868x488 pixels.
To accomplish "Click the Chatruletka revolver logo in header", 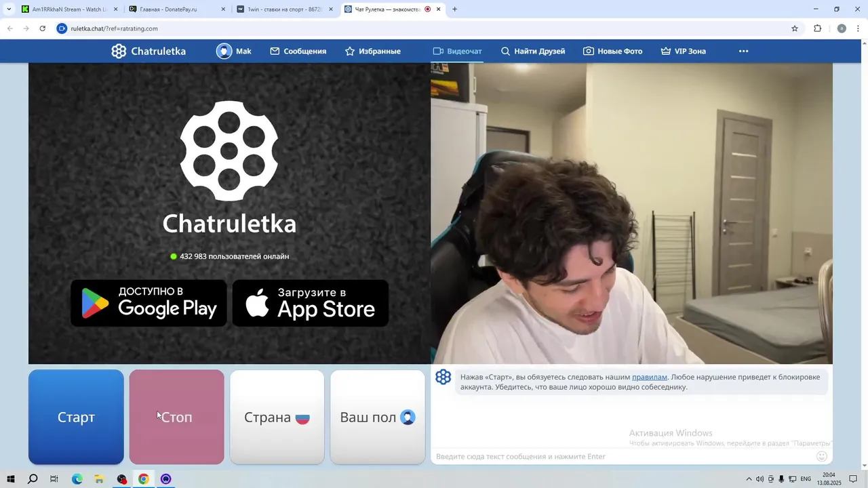I will pos(119,52).
